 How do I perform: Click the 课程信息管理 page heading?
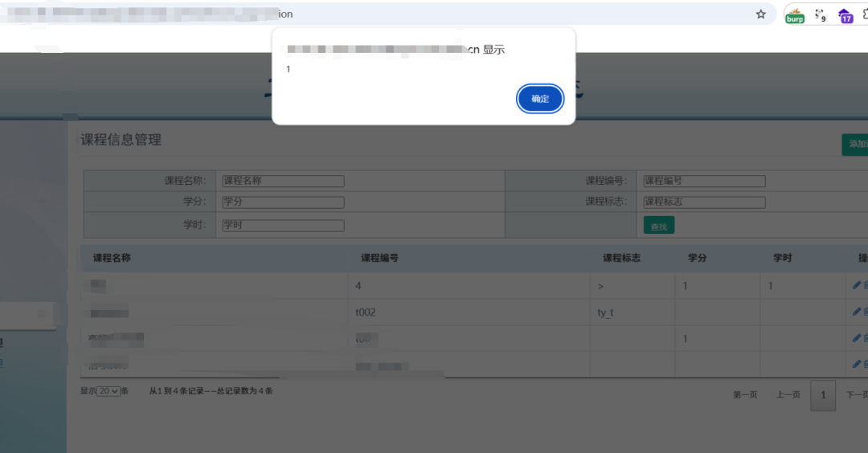tap(121, 140)
